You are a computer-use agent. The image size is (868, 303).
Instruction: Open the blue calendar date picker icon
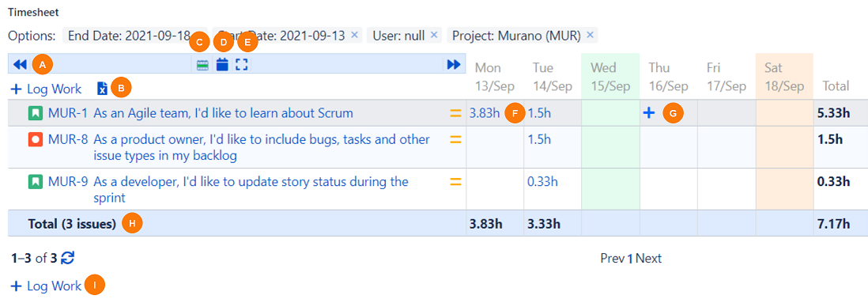222,65
